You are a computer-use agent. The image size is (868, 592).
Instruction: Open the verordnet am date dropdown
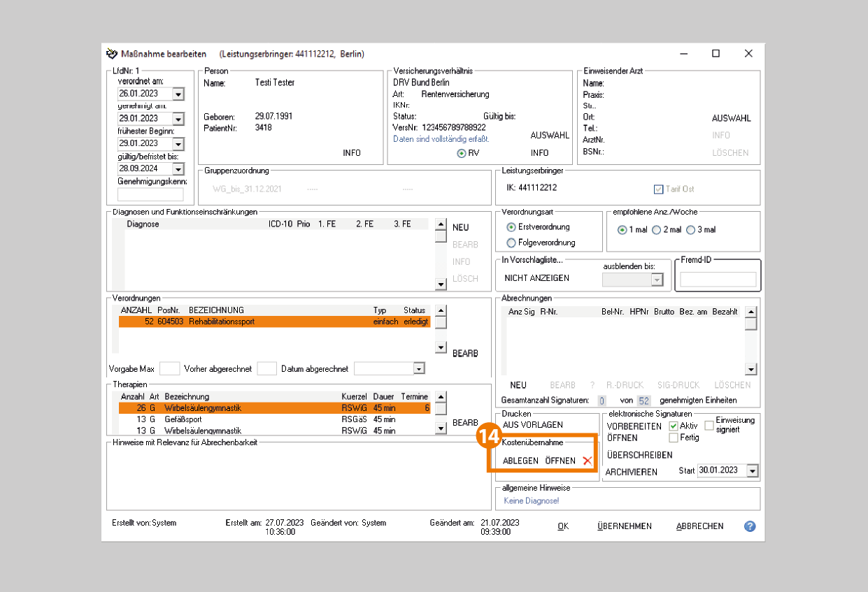click(x=178, y=94)
